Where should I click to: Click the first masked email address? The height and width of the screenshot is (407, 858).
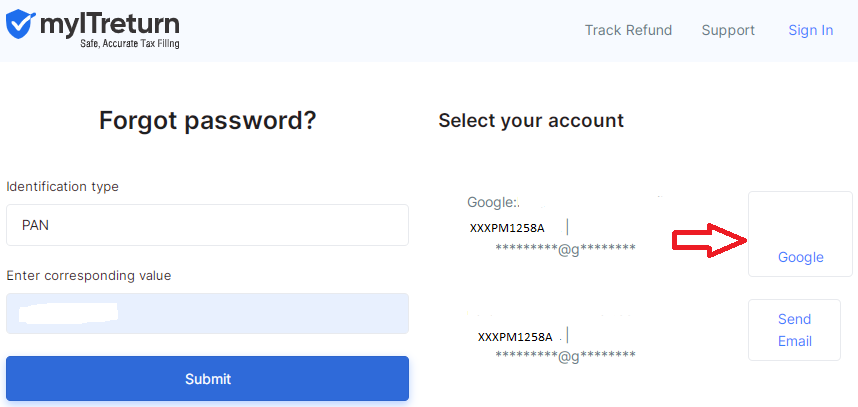pyautogui.click(x=565, y=249)
